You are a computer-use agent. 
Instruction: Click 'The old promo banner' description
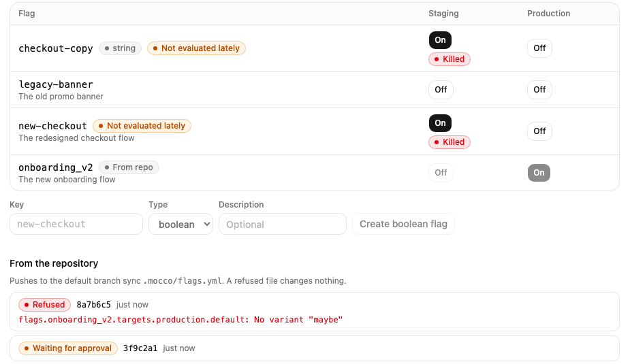click(x=61, y=97)
